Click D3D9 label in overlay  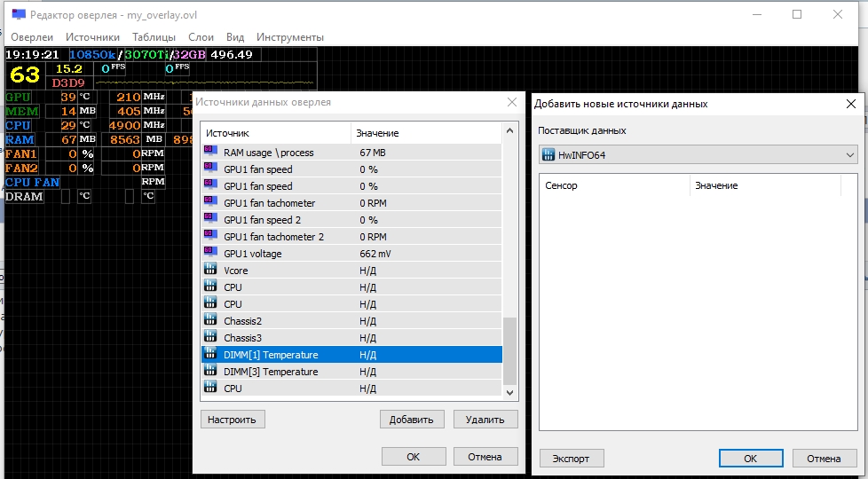(x=68, y=83)
